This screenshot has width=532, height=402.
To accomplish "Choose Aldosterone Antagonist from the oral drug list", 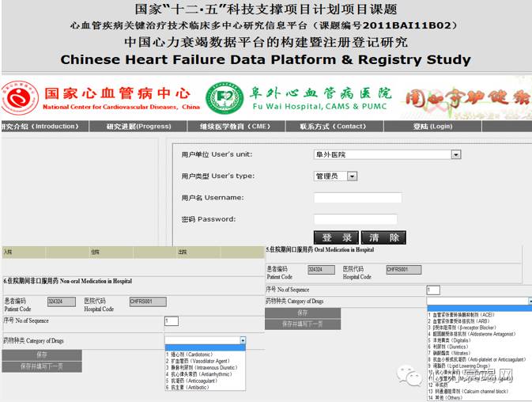I will pyautogui.click(x=479, y=334).
